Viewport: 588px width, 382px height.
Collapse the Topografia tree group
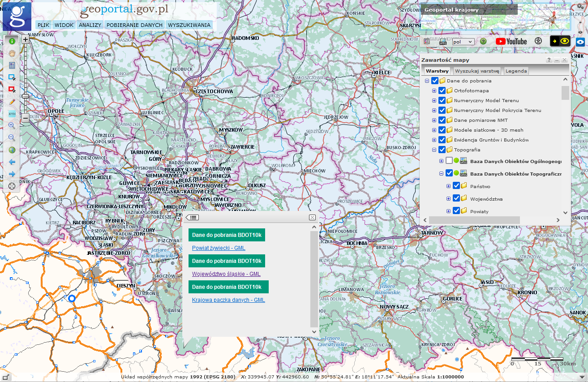434,150
